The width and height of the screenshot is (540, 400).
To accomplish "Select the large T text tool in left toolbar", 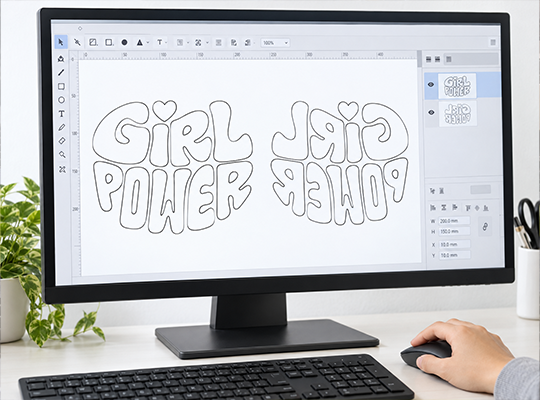I will (62, 114).
